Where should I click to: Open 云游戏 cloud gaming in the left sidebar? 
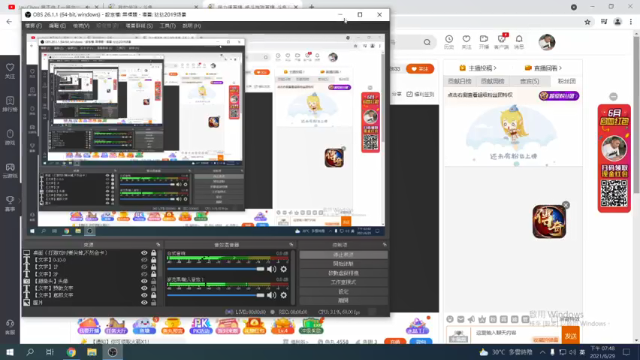click(x=10, y=170)
